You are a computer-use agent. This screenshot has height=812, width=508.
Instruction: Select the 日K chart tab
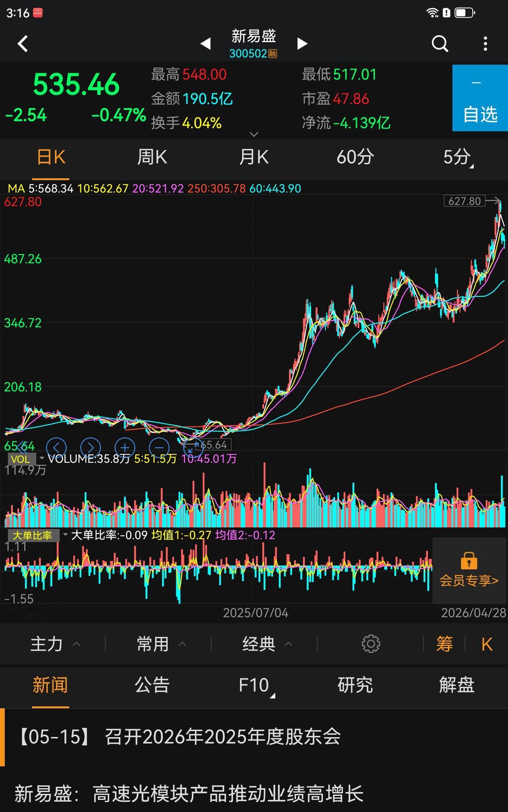coord(51,157)
